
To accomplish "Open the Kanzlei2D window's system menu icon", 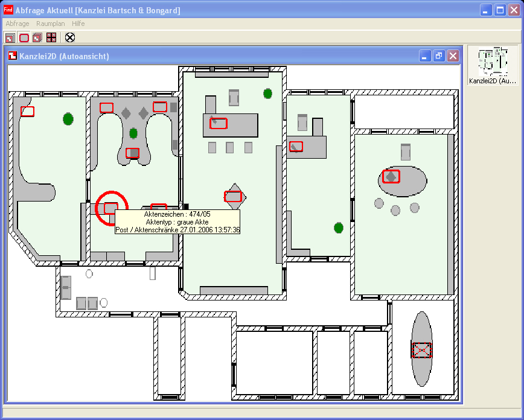I will (x=12, y=56).
